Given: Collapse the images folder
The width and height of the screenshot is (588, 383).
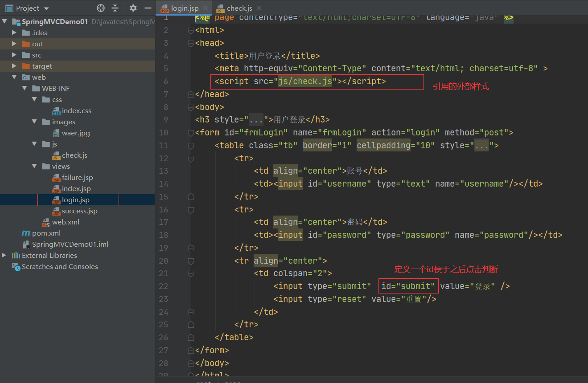Looking at the screenshot, I should point(34,122).
